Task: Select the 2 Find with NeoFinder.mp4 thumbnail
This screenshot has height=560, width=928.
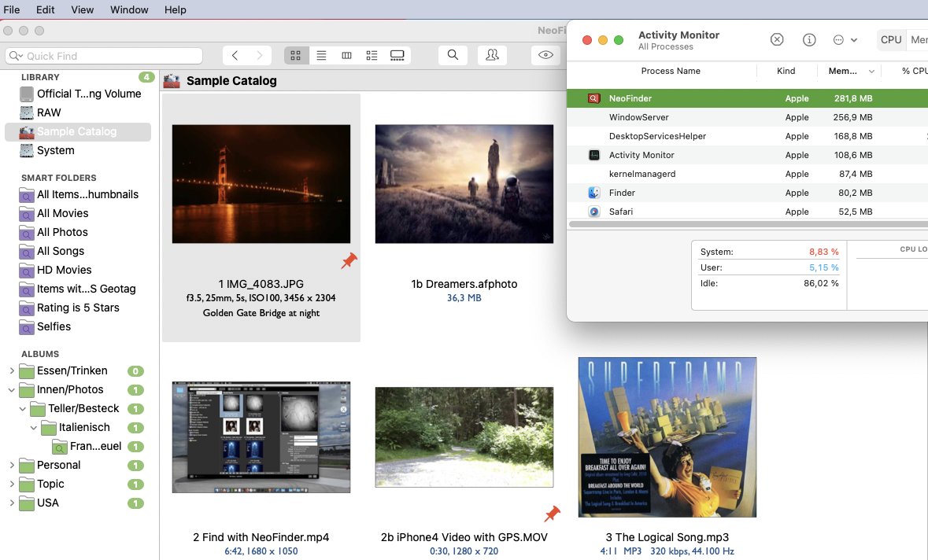Action: 261,437
